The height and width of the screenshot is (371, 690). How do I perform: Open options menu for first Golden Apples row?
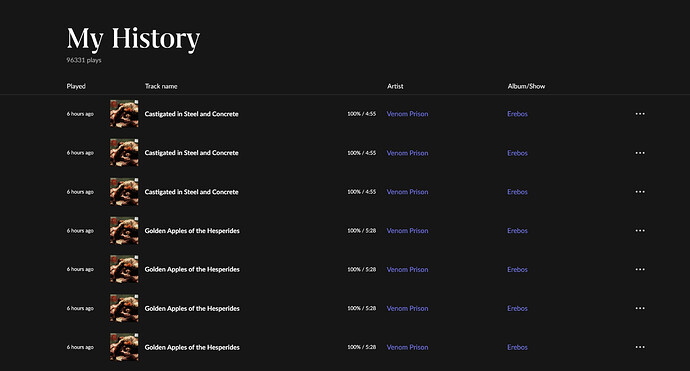(x=640, y=231)
